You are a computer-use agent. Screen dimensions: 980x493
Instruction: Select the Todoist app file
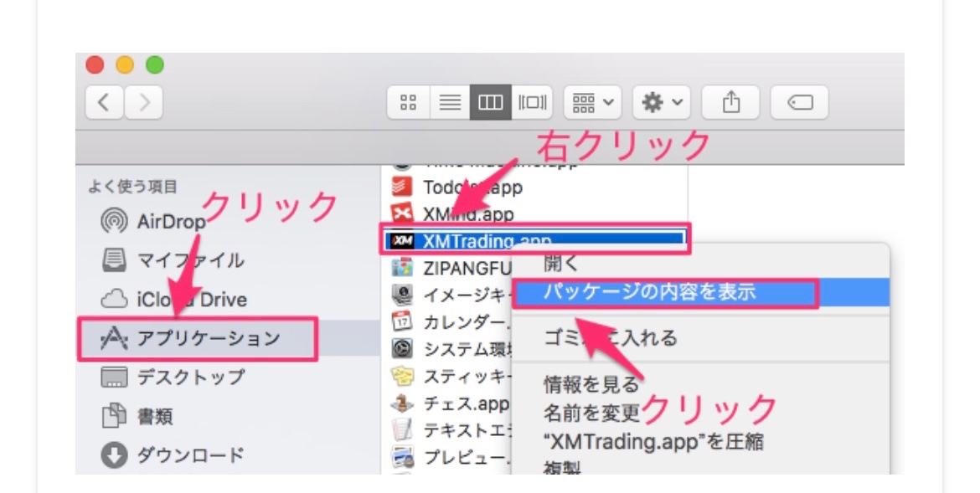coord(472,187)
